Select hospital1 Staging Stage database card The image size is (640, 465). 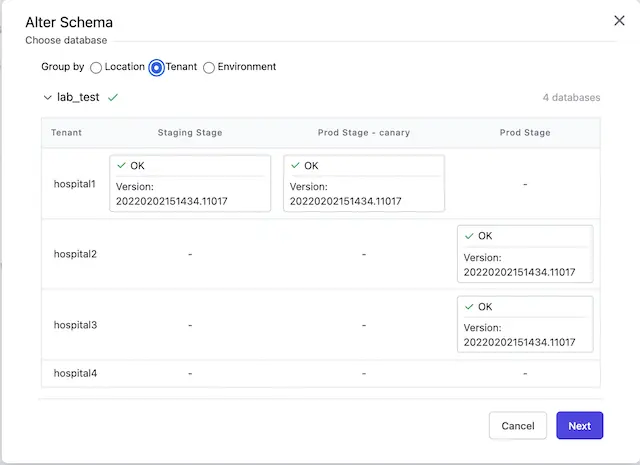tap(190, 184)
